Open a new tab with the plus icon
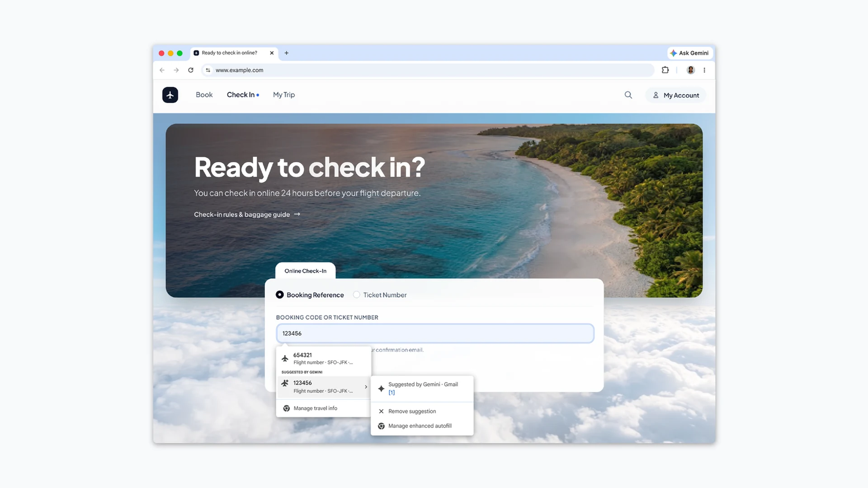 (287, 53)
